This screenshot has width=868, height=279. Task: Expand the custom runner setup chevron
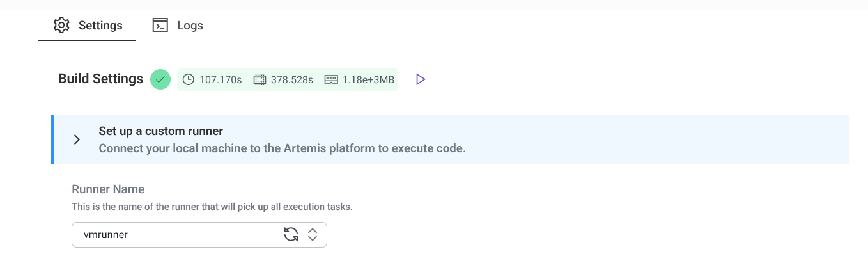coord(77,139)
